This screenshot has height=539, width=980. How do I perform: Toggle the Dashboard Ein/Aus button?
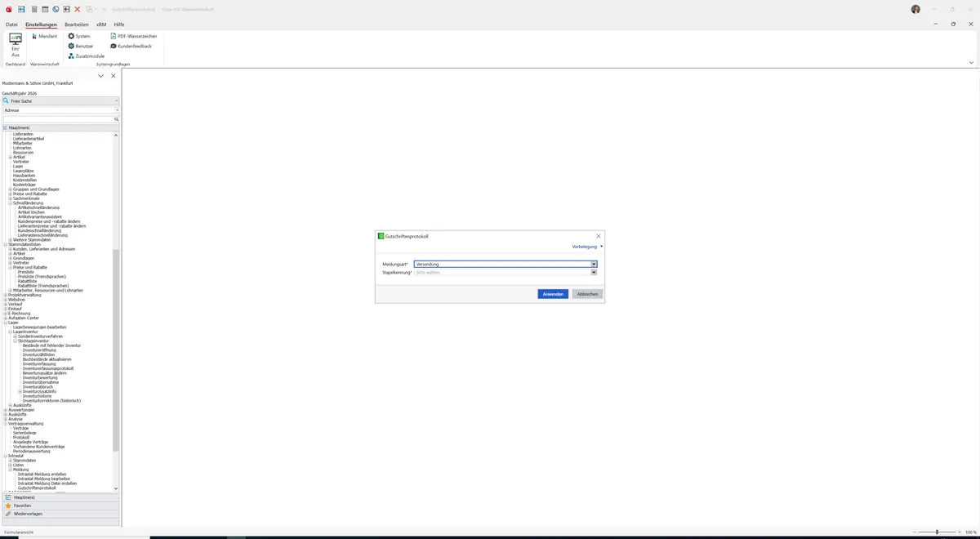tap(16, 46)
